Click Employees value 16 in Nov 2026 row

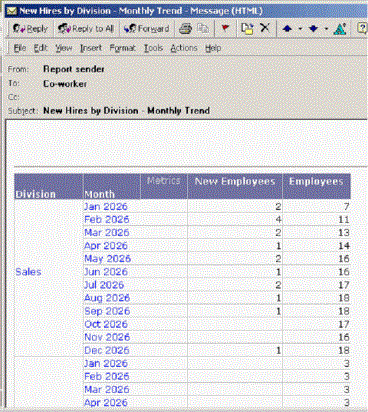(x=344, y=337)
